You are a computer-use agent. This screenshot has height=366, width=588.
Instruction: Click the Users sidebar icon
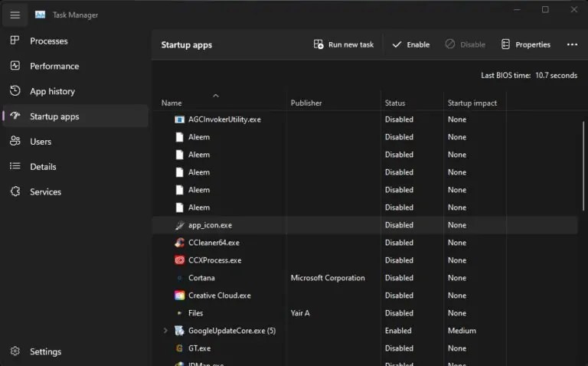pos(15,141)
